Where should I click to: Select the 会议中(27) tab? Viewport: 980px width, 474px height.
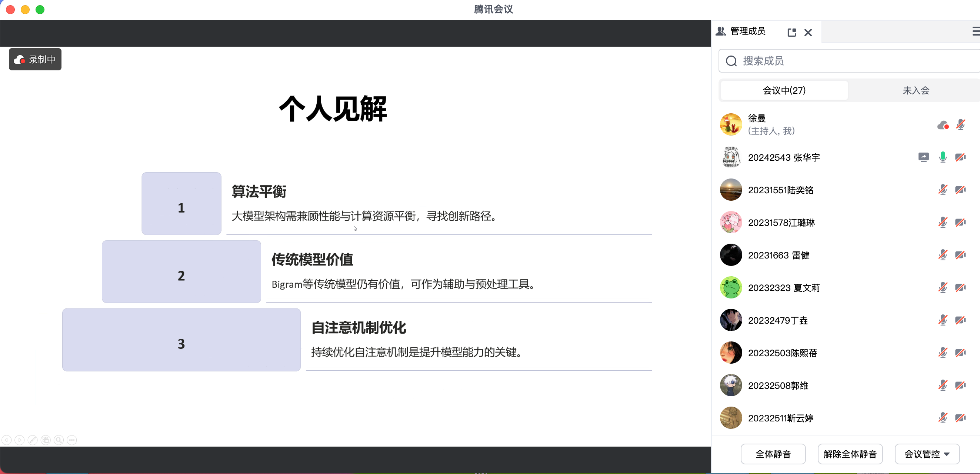(784, 90)
